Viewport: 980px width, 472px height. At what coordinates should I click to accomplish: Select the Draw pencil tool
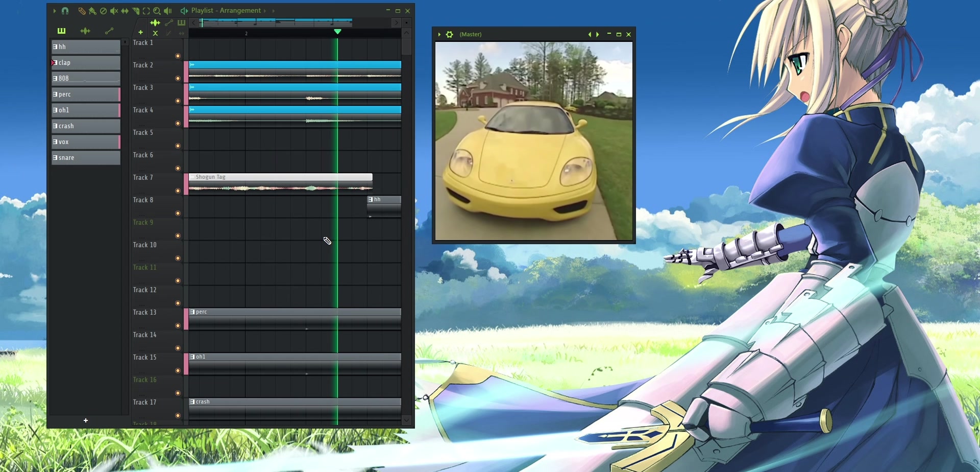pyautogui.click(x=82, y=11)
